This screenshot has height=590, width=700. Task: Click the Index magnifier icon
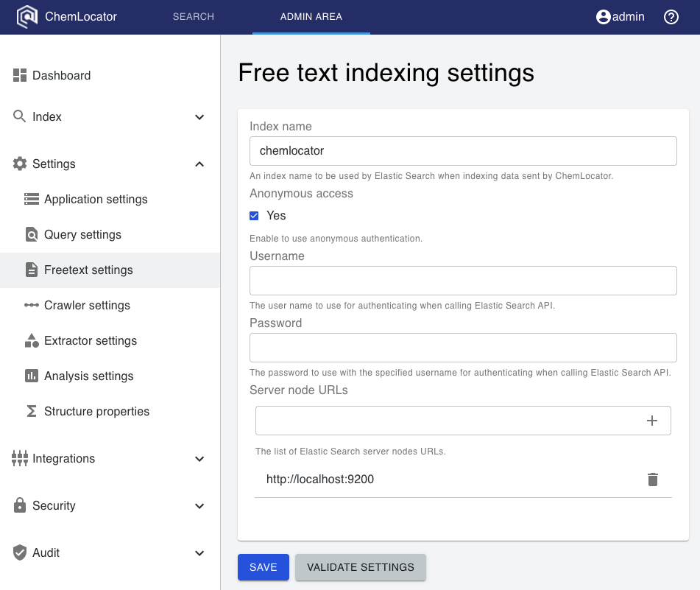18,116
